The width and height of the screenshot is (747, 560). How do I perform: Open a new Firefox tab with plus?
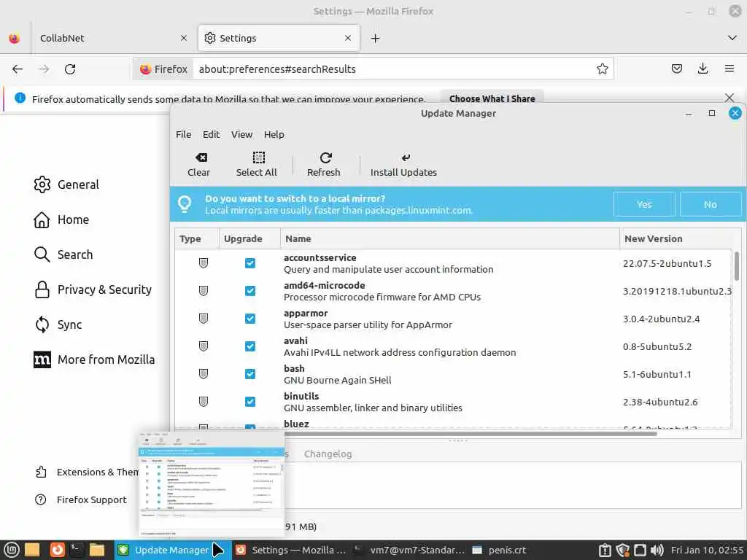pyautogui.click(x=376, y=38)
